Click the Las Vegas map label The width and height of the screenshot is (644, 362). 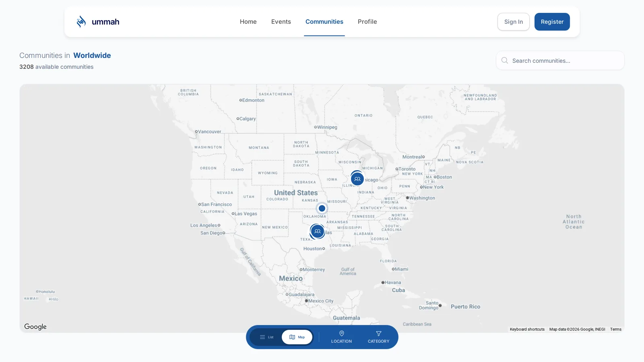tap(246, 214)
